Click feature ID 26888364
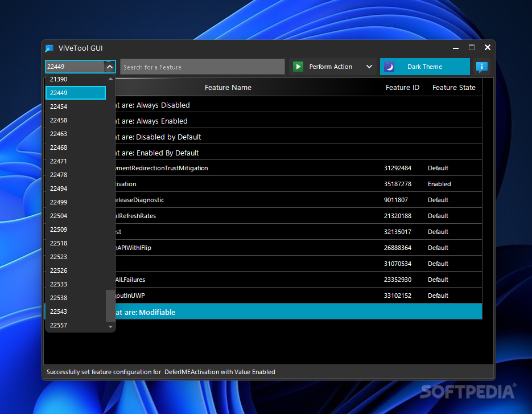Screen dimensions: 532x414 coord(398,248)
